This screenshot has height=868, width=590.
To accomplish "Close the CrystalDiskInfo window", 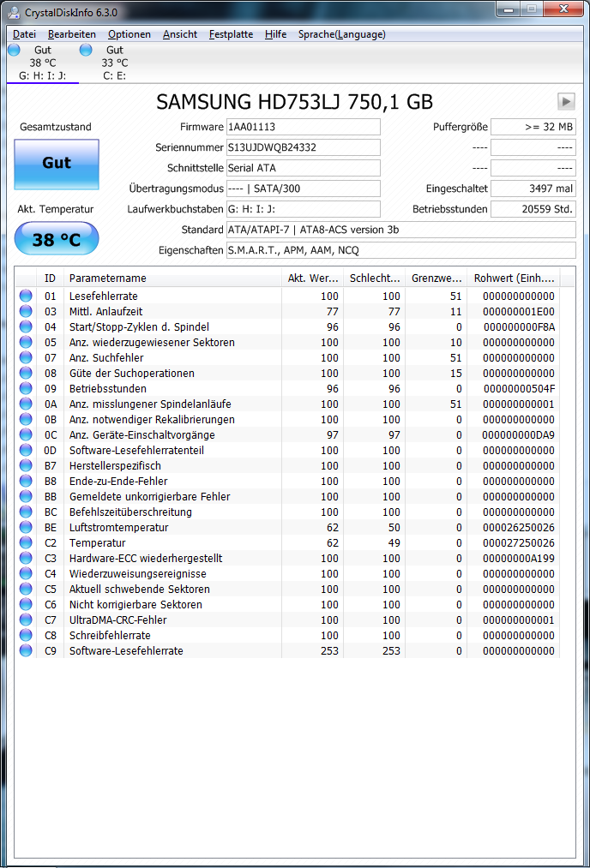I will (x=563, y=9).
